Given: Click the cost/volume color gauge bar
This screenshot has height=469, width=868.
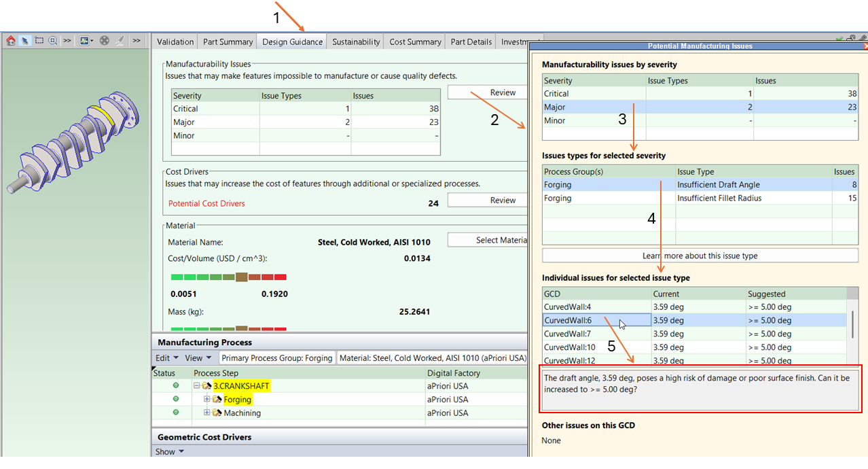Looking at the screenshot, I should click(228, 277).
